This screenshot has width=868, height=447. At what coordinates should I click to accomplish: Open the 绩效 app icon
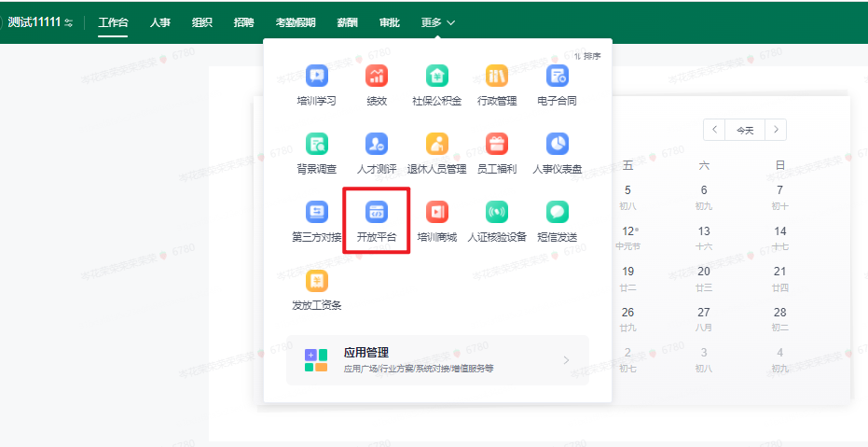point(377,76)
